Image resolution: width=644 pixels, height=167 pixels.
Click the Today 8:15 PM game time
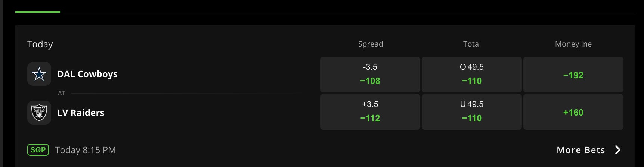pyautogui.click(x=85, y=150)
